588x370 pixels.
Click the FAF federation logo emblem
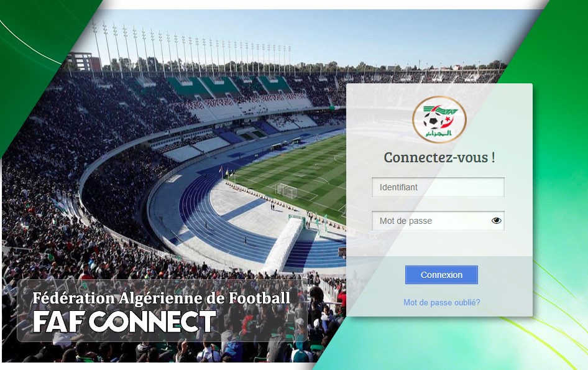439,119
